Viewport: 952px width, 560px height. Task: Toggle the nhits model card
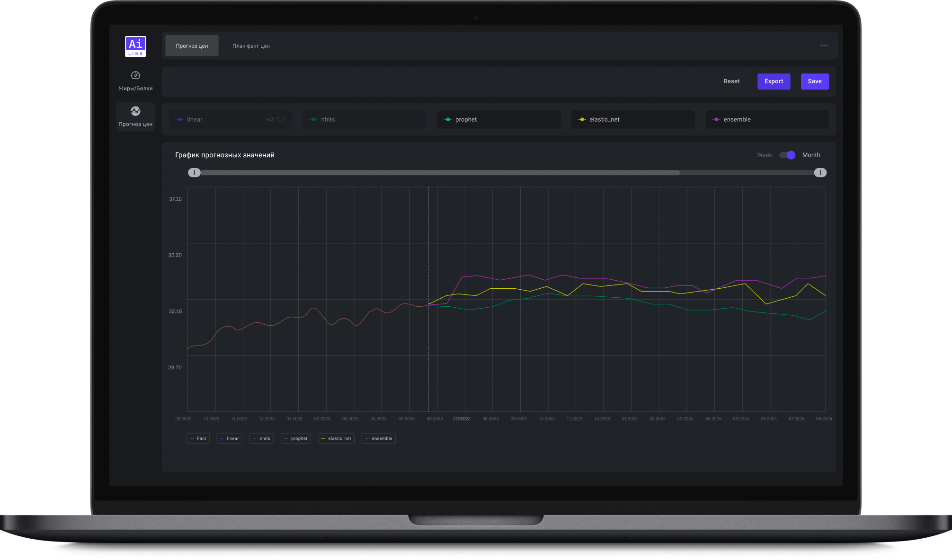[x=365, y=120]
